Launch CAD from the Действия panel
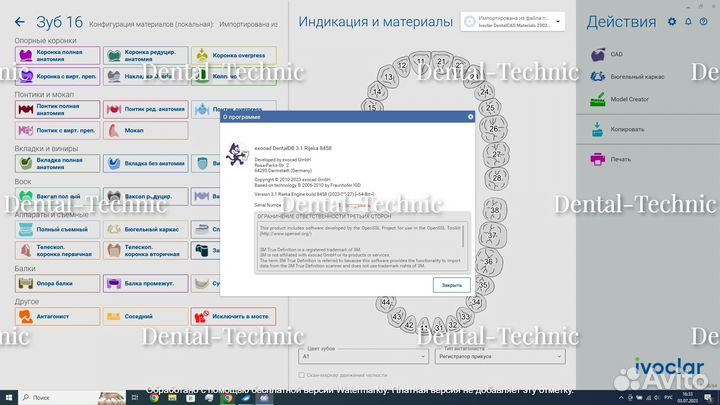Image resolution: width=720 pixels, height=405 pixels. (606, 54)
